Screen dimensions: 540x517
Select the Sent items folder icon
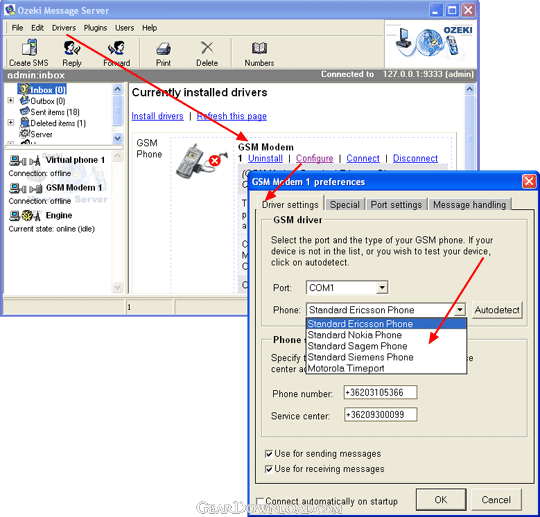(x=24, y=111)
